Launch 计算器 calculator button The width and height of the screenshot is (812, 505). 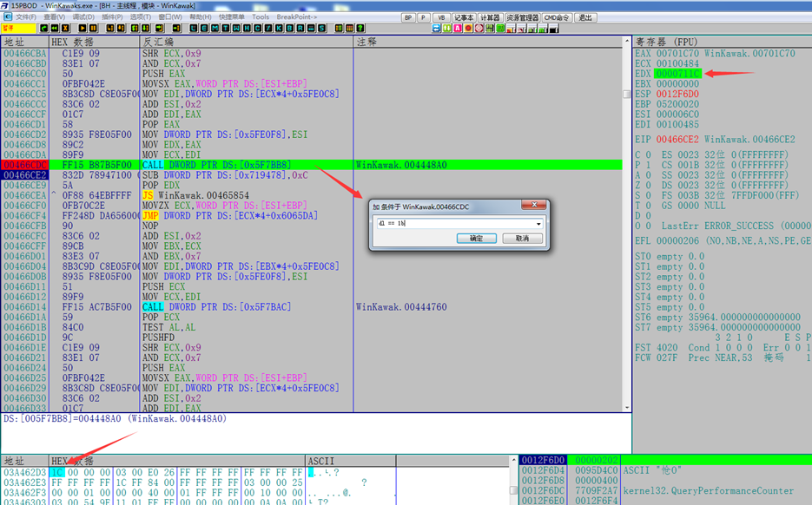[490, 17]
